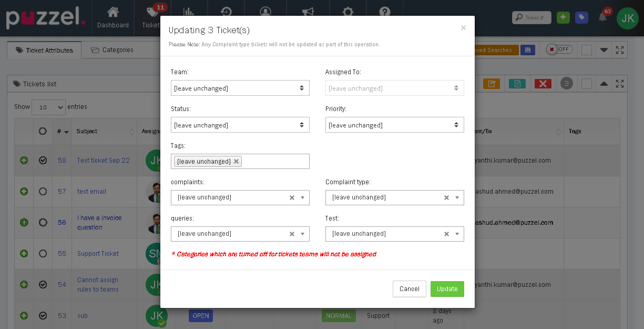Select the round checkbox for ticket 55
644x329 pixels.
43,254
